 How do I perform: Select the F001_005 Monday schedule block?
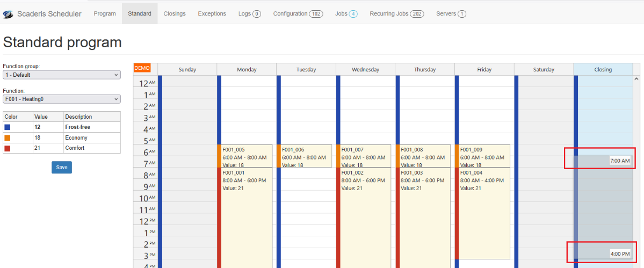[247, 156]
